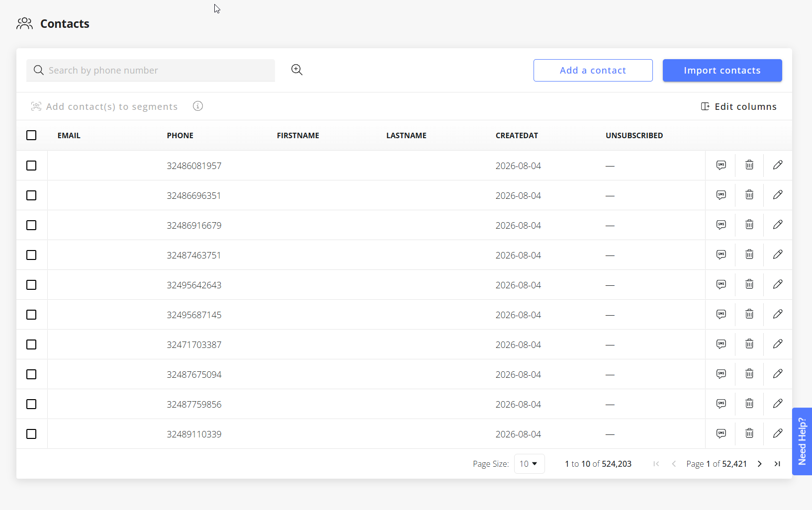This screenshot has height=510, width=812.
Task: Go to the next page
Action: click(x=760, y=464)
